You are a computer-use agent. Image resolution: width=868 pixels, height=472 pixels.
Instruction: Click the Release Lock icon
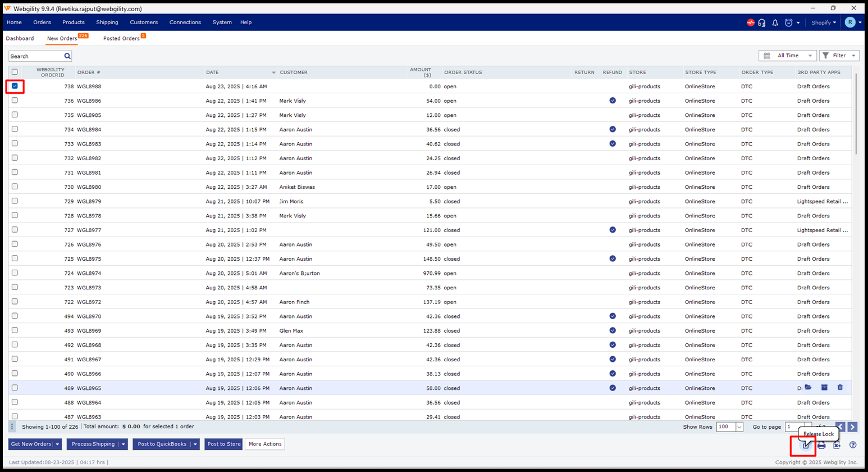[x=806, y=445]
